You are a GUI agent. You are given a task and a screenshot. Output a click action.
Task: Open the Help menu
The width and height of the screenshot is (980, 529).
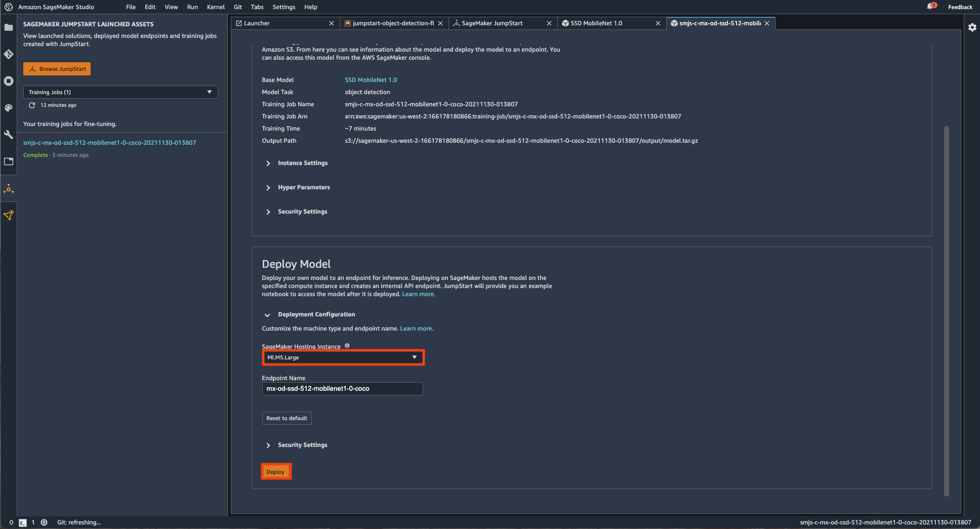[x=311, y=7]
